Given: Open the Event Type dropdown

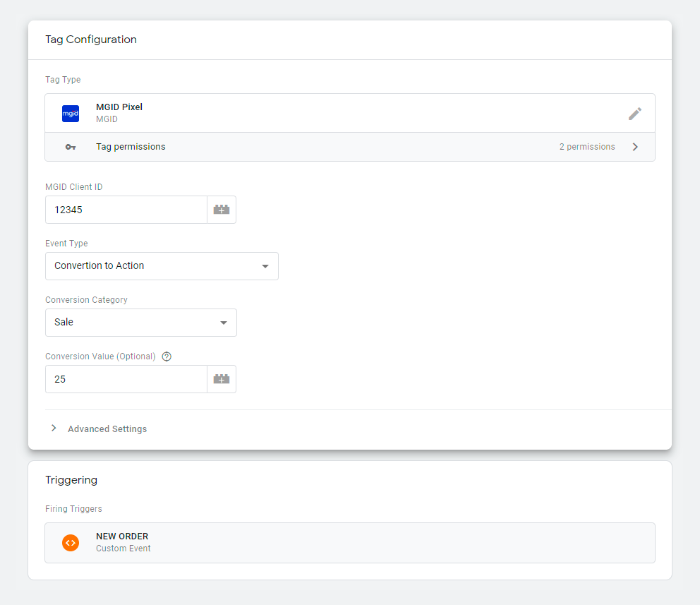Looking at the screenshot, I should tap(162, 266).
